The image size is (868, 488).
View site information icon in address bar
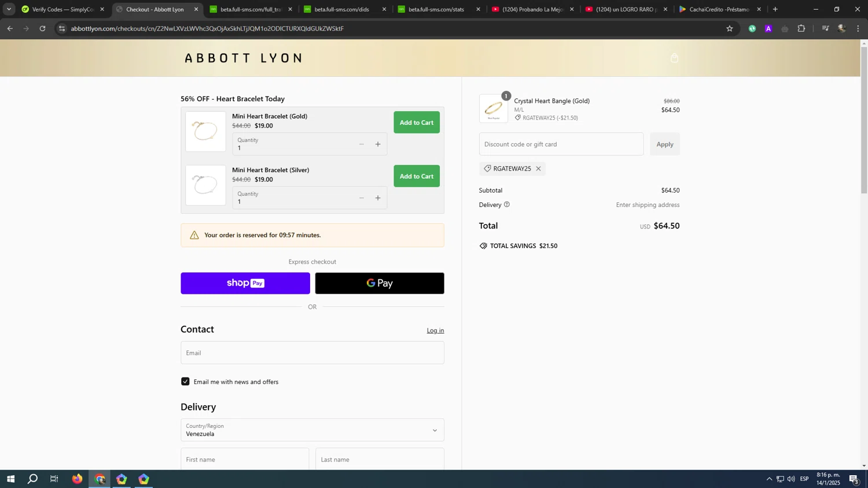coord(62,28)
